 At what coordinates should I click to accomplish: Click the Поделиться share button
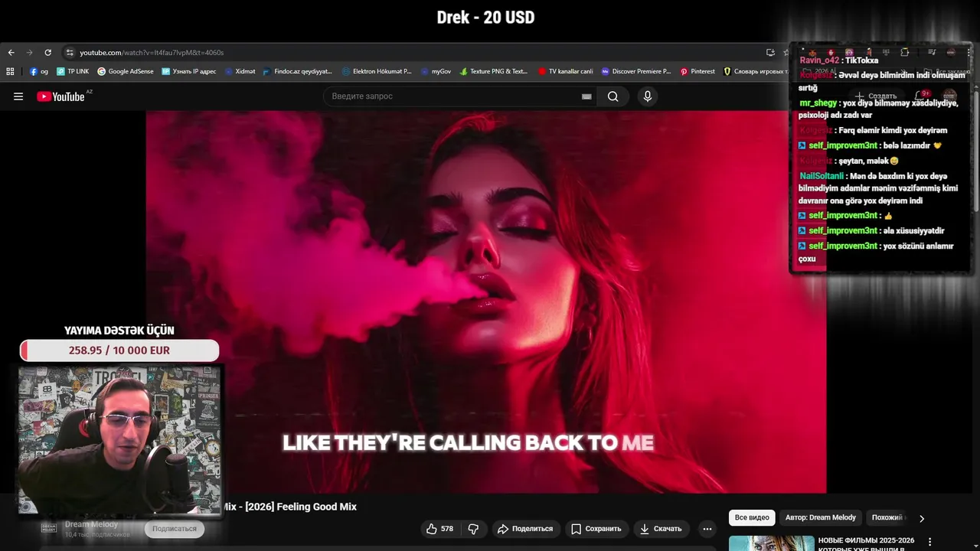pyautogui.click(x=525, y=529)
